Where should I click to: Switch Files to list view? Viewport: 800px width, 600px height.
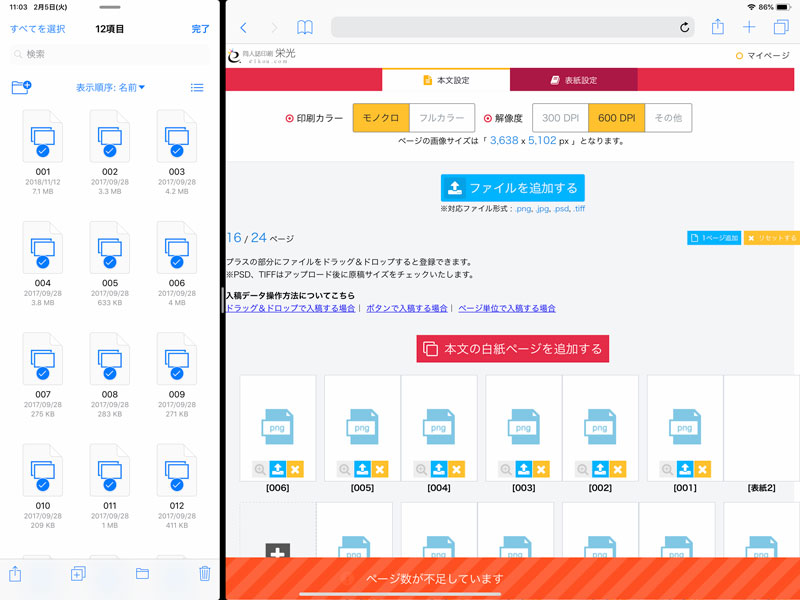197,88
